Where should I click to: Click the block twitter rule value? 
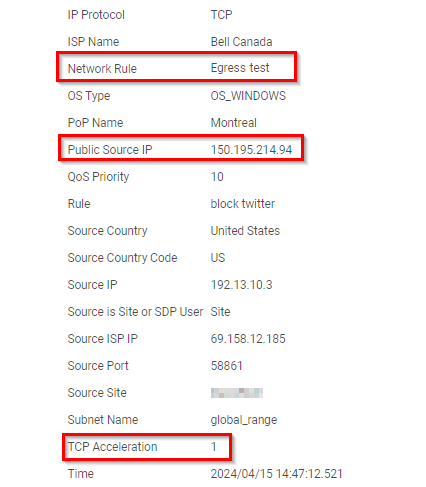click(243, 204)
